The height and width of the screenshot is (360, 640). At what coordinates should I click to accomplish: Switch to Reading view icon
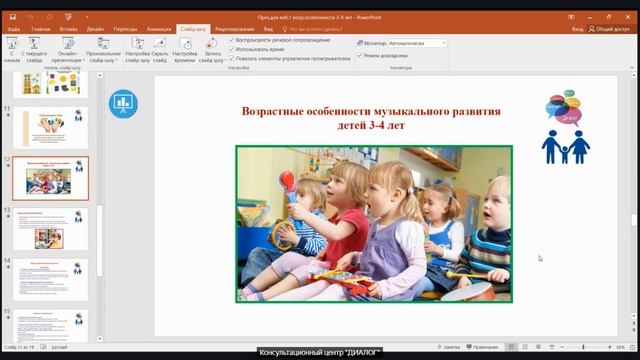(538, 347)
